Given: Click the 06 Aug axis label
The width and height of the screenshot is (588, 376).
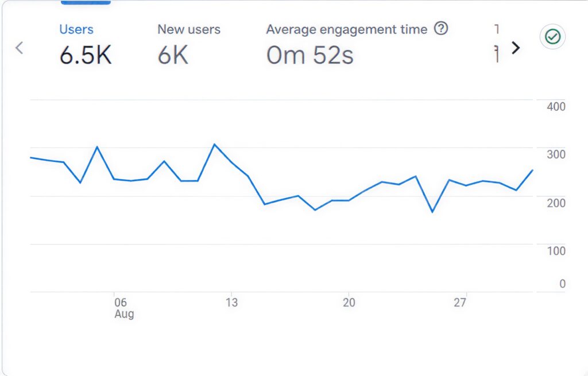Looking at the screenshot, I should (123, 307).
